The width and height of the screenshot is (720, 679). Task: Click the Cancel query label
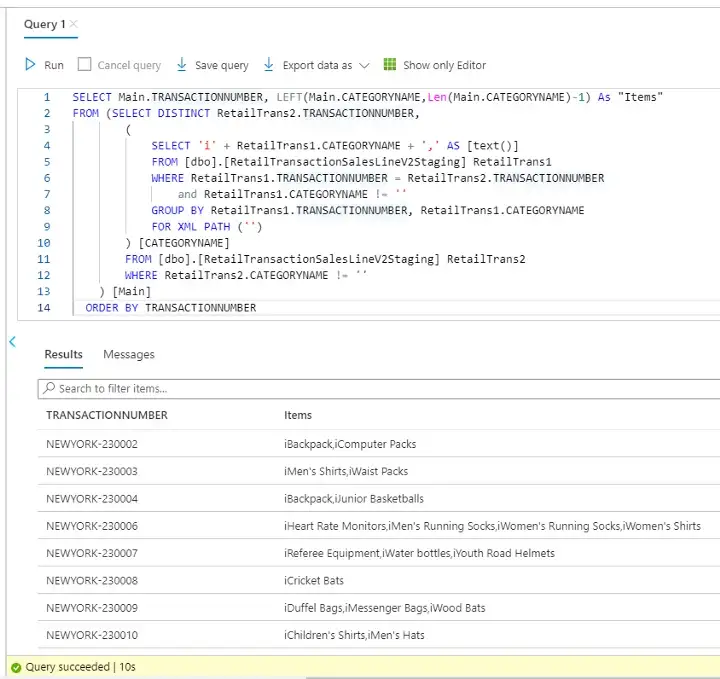click(x=129, y=66)
